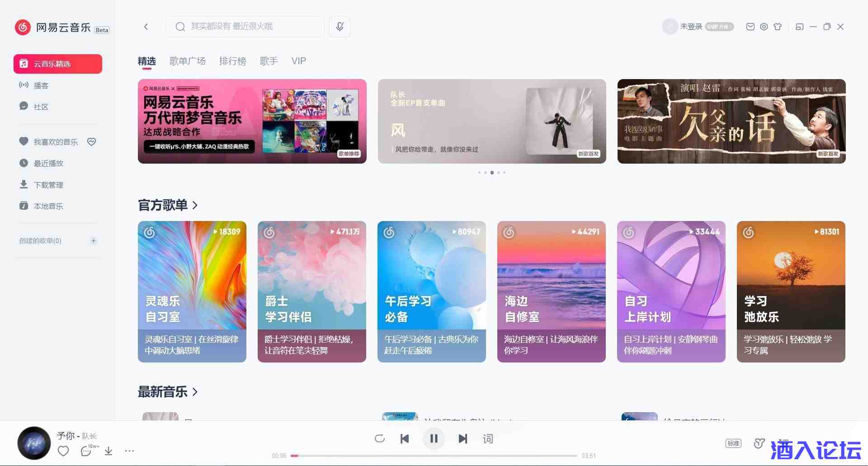Show lyrics with the 词 button
Viewport: 868px width, 466px height.
488,438
